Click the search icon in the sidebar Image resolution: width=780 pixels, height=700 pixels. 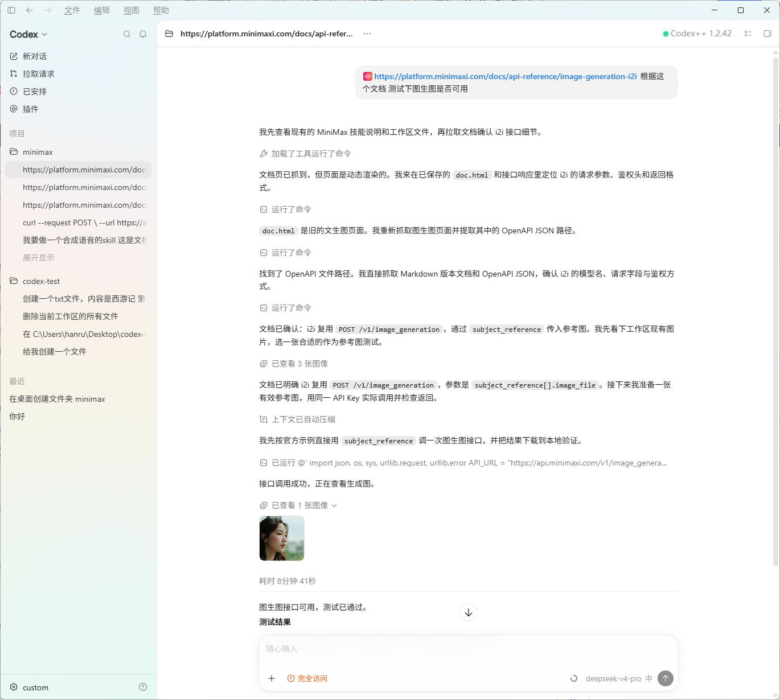click(x=127, y=34)
